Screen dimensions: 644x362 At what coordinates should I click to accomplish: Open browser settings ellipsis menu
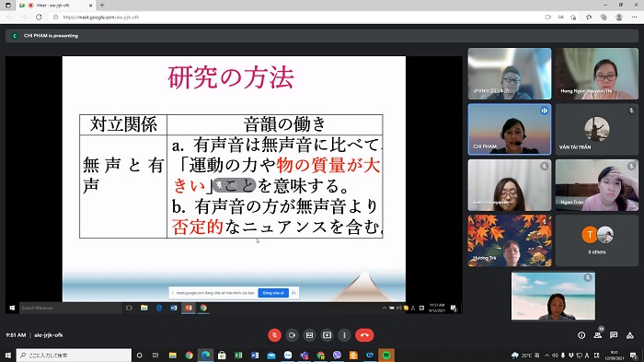(x=634, y=18)
